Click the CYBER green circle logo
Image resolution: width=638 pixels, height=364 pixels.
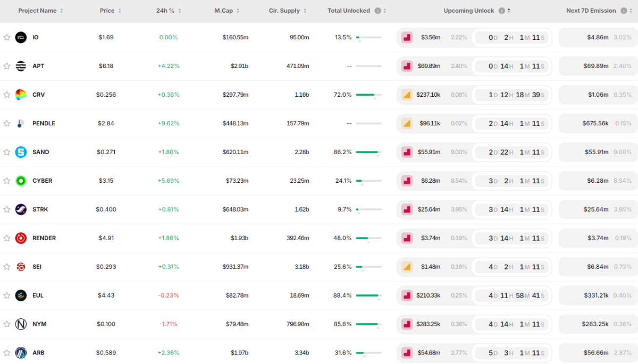21,181
